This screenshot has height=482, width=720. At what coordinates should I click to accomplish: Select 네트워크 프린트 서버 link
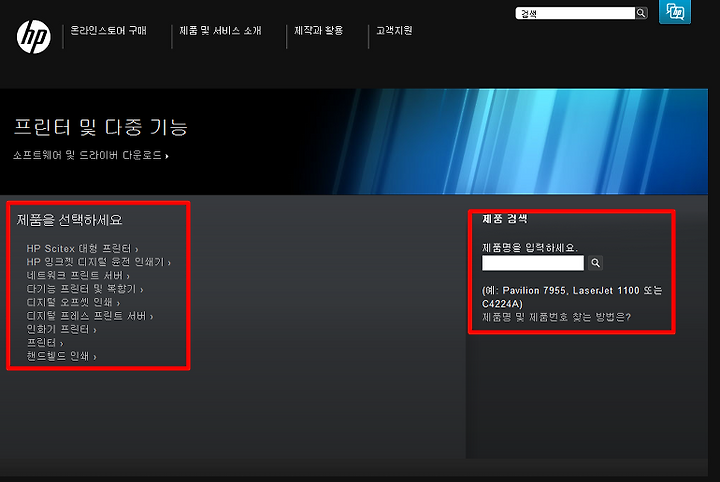coord(78,275)
